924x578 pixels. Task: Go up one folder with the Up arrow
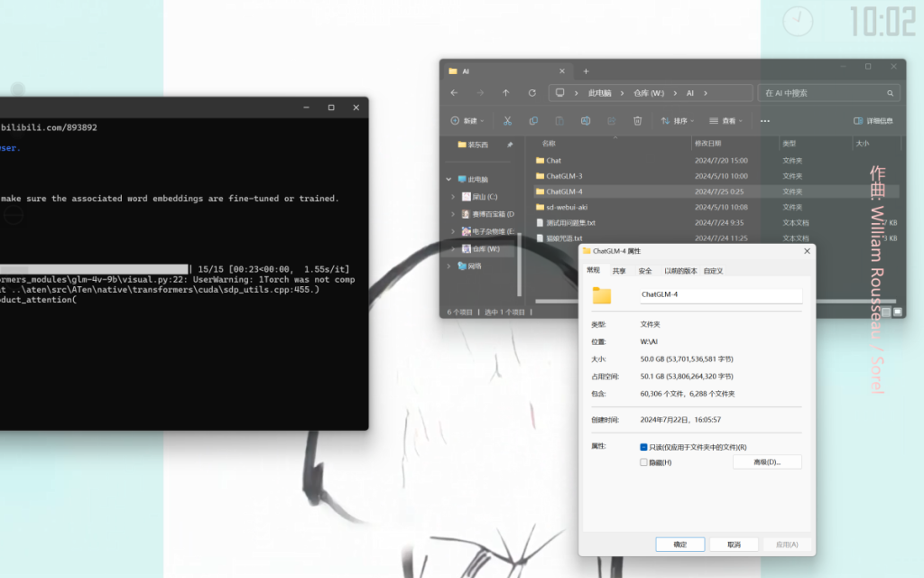pyautogui.click(x=506, y=93)
